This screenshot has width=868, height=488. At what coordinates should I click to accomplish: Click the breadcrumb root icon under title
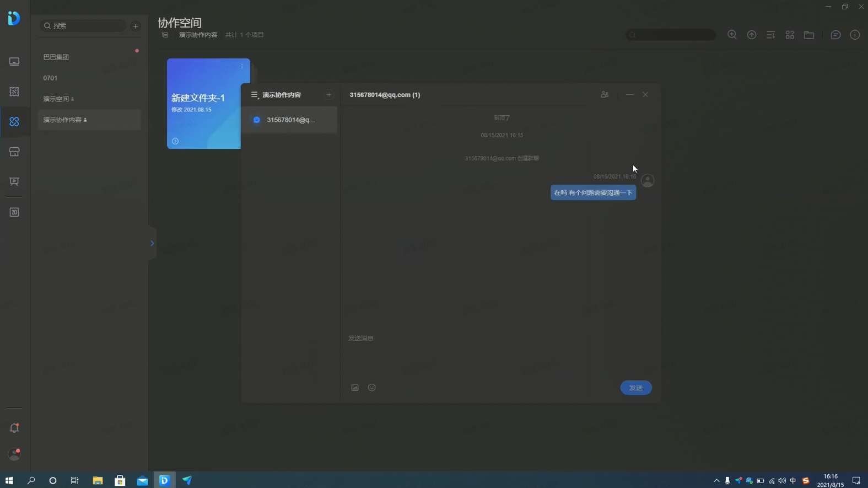pos(165,35)
